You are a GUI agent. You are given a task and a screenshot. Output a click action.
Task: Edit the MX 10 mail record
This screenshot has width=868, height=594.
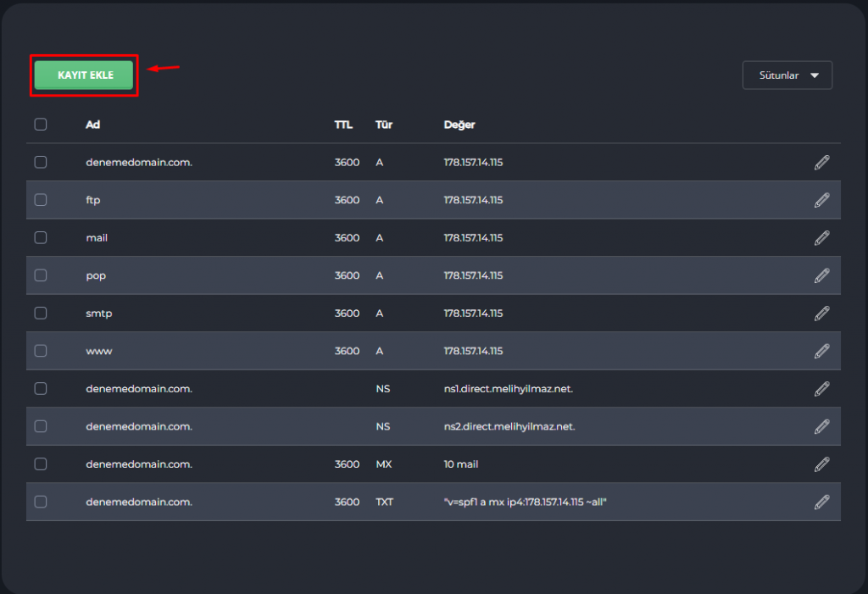point(821,464)
